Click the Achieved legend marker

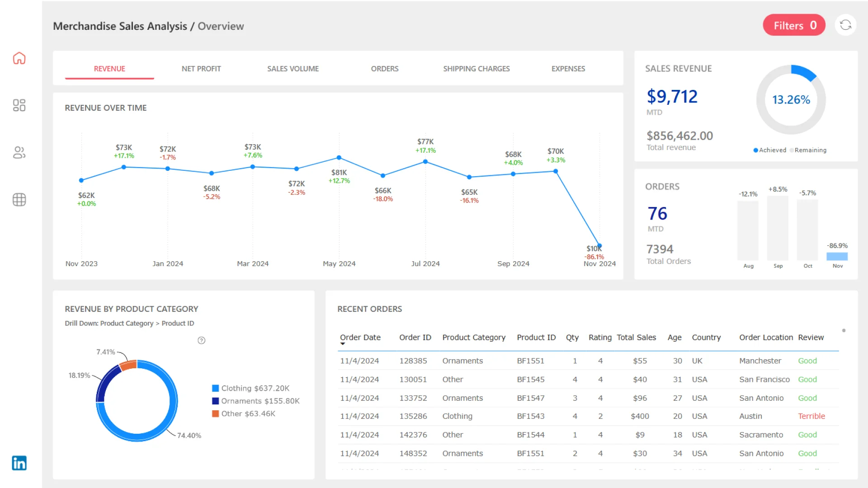point(756,150)
